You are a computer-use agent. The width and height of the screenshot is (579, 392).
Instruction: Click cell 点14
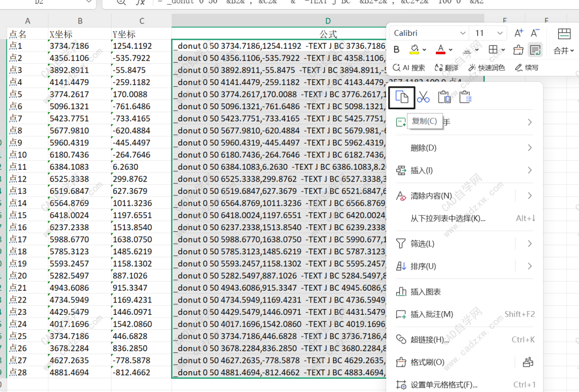(27, 203)
